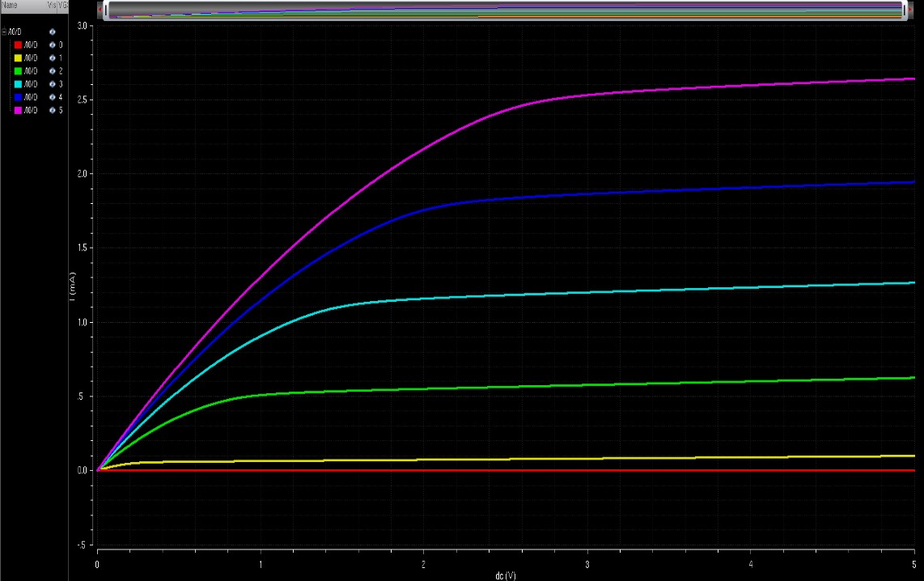The image size is (924, 581).
Task: Click the Name column header
Action: pos(11,5)
